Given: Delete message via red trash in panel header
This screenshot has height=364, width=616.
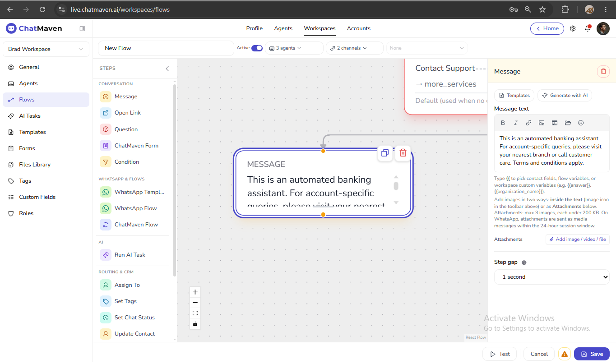Looking at the screenshot, I should pos(603,71).
